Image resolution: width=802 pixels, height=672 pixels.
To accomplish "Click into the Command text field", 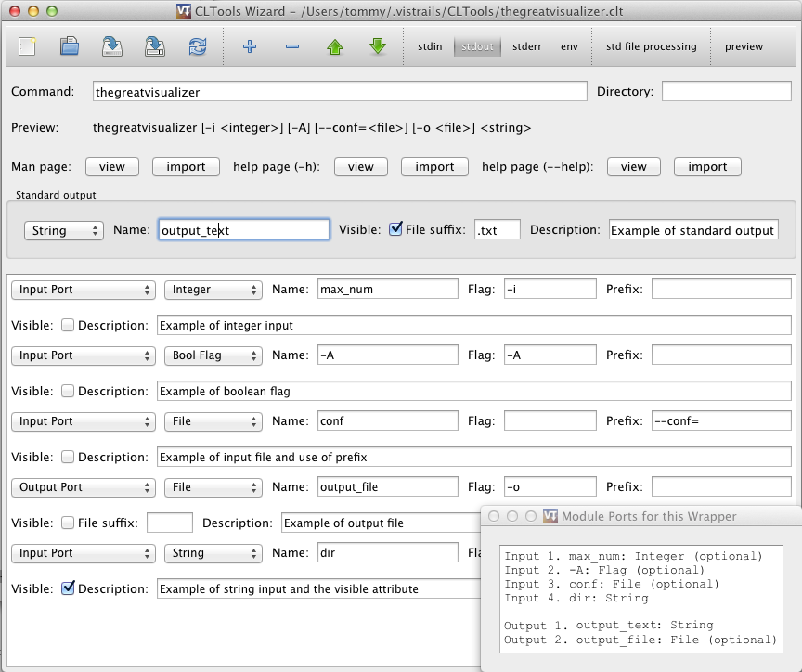I will (x=340, y=92).
